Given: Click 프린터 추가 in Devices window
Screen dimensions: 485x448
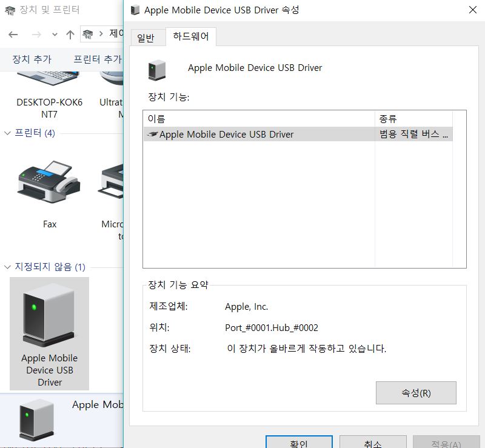Looking at the screenshot, I should pos(98,59).
